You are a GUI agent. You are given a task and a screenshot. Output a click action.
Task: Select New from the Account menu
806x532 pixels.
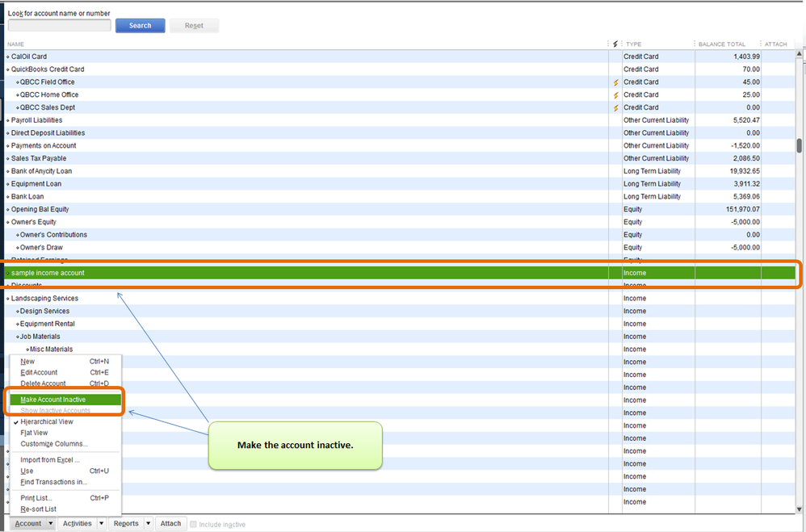65,362
